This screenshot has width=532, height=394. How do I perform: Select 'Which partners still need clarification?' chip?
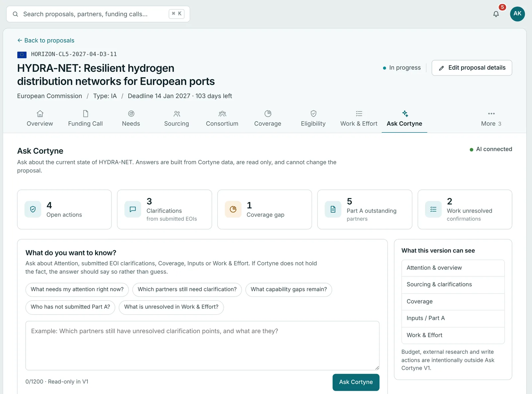click(187, 289)
